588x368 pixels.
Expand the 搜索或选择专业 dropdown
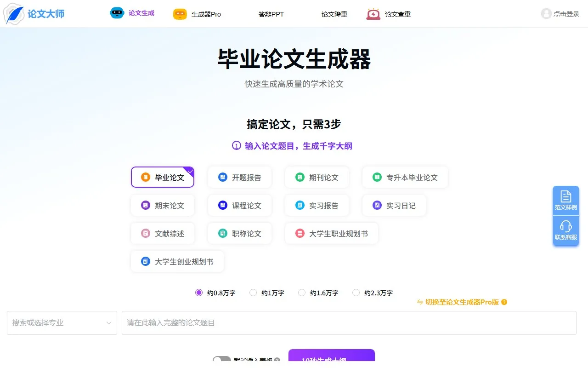62,323
